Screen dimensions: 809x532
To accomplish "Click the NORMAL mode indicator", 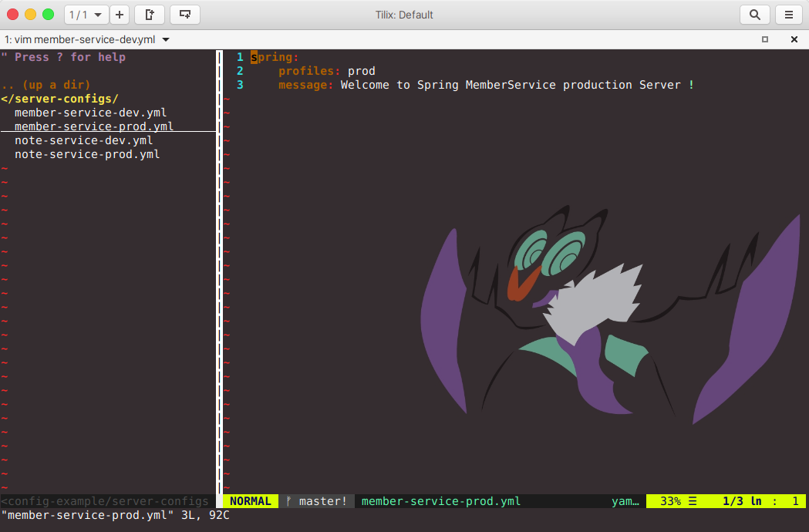I will point(250,501).
